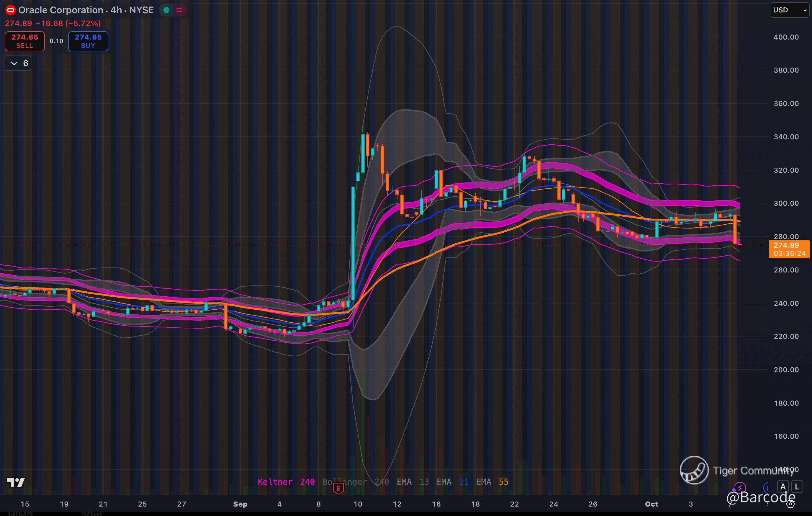Viewport: 812px width, 516px height.
Task: Click the green market status dot
Action: (166, 10)
